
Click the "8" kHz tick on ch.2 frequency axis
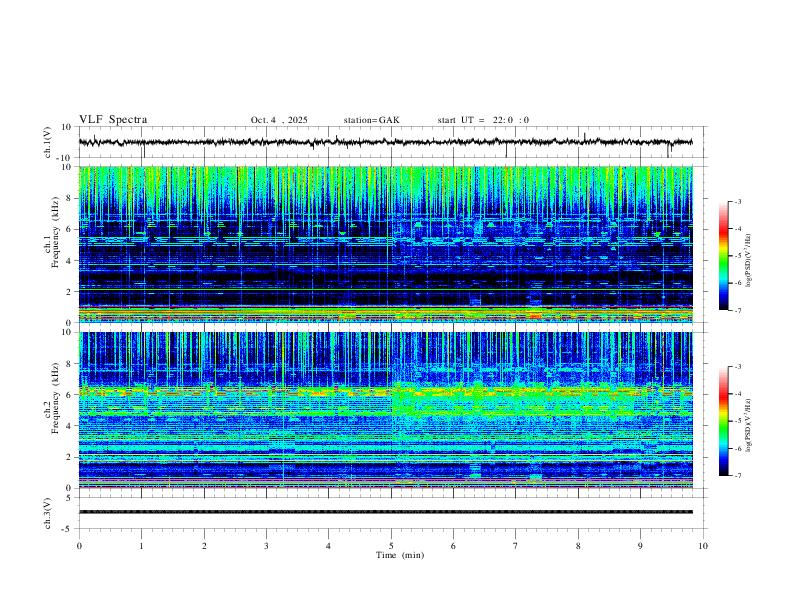69,364
